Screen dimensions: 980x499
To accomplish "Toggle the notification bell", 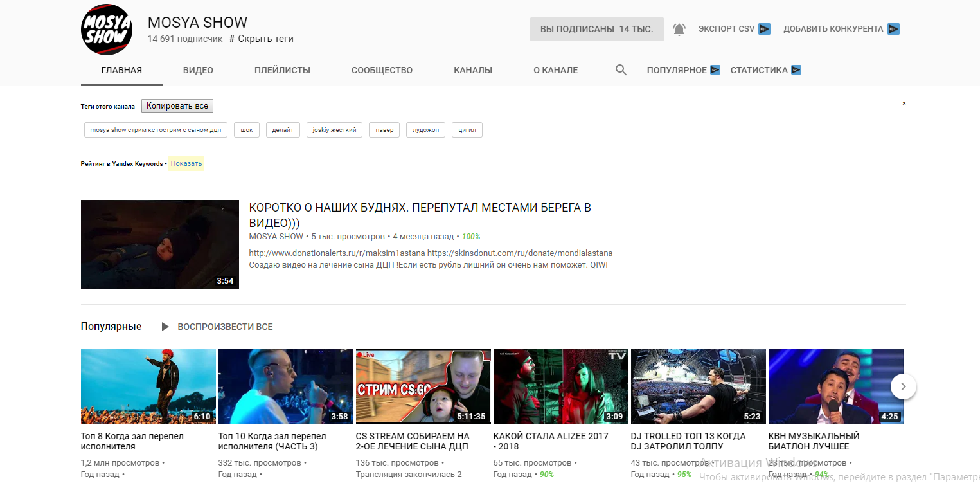I will (x=679, y=29).
